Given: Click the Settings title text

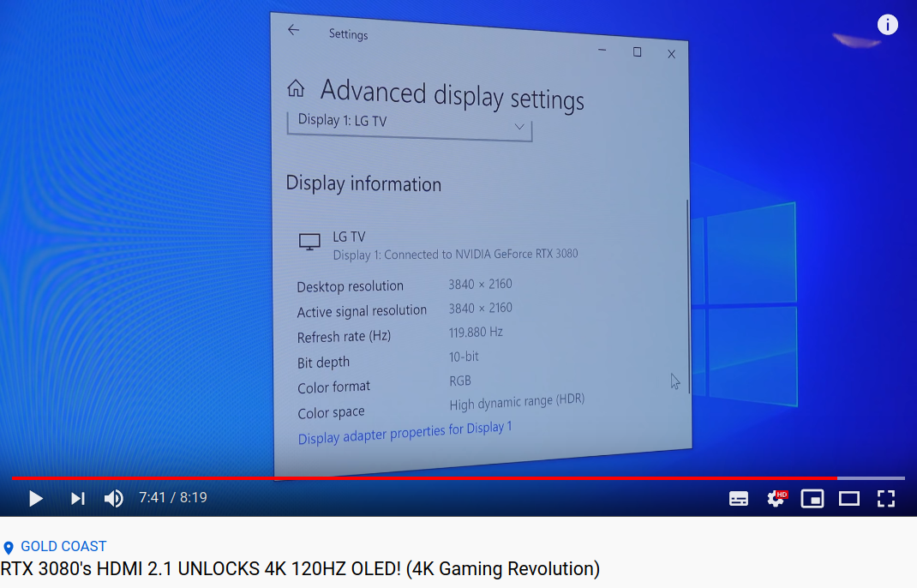Looking at the screenshot, I should pos(349,34).
